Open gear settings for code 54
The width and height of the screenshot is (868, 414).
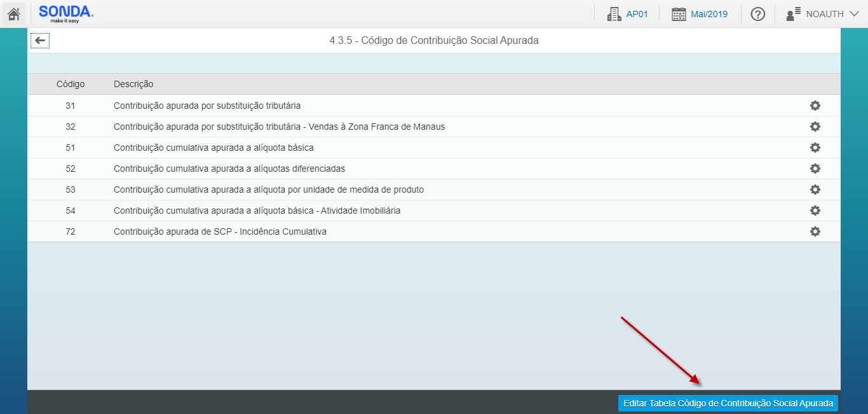pyautogui.click(x=815, y=210)
